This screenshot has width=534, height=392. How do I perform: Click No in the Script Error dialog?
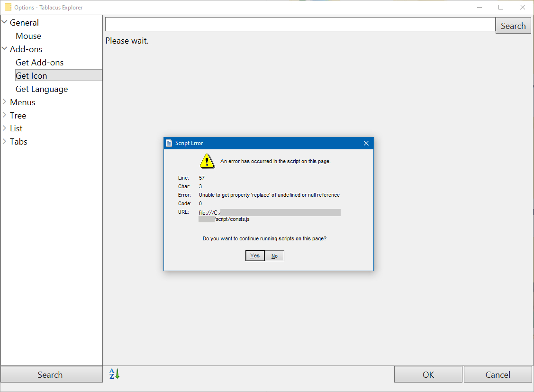[274, 255]
